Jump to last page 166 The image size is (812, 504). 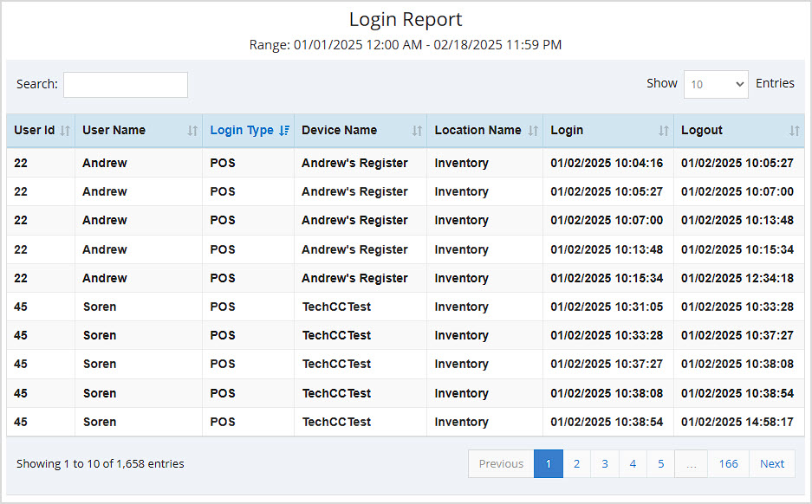728,464
